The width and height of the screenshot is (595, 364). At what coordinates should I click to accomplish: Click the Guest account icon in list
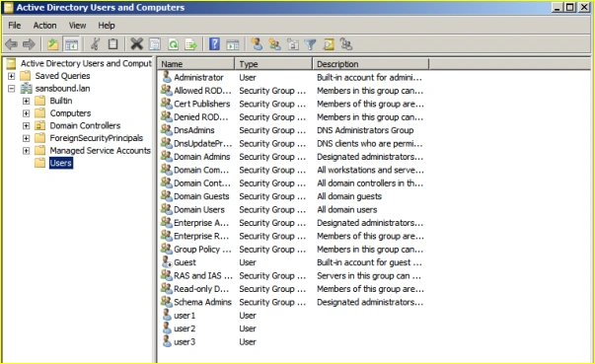point(167,262)
